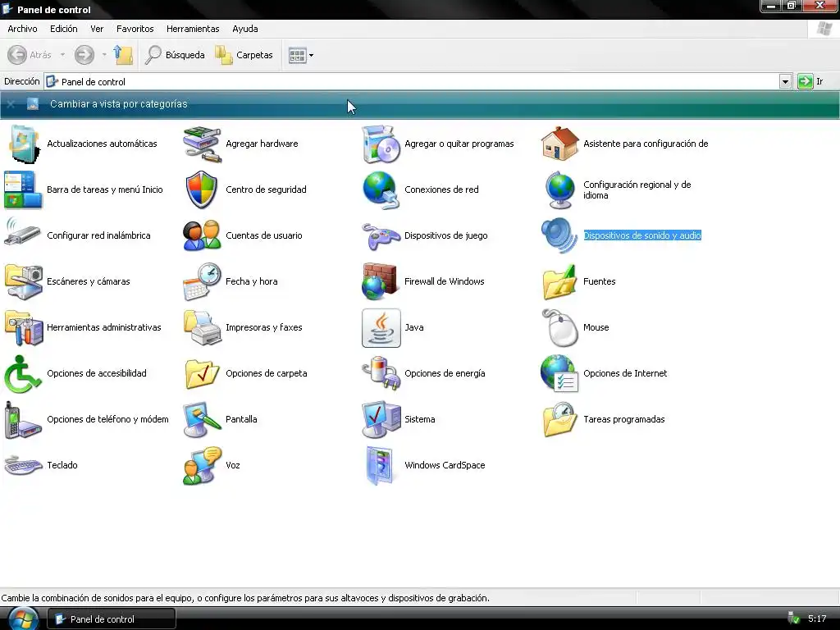Open the Mouse settings icon

pos(559,327)
